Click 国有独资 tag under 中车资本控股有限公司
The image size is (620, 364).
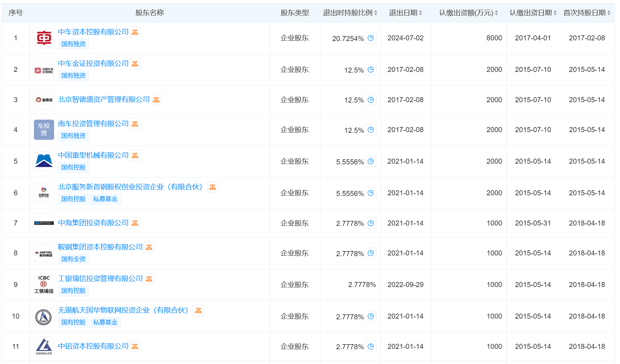[x=74, y=44]
